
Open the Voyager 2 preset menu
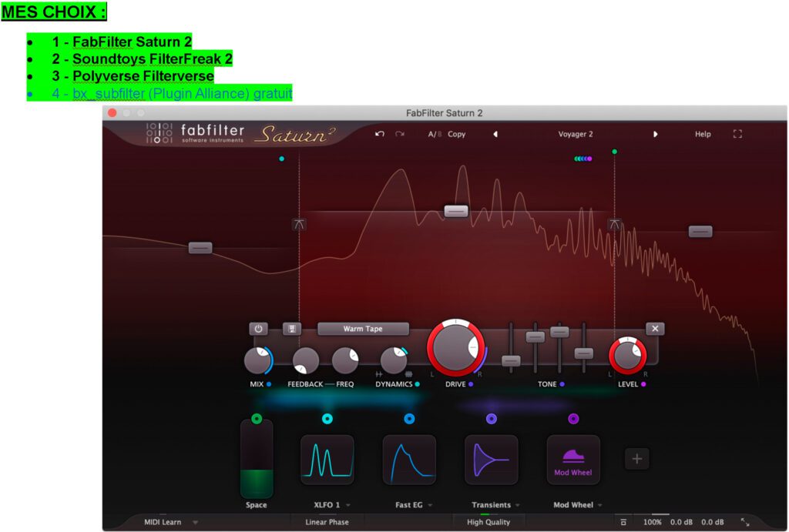576,134
